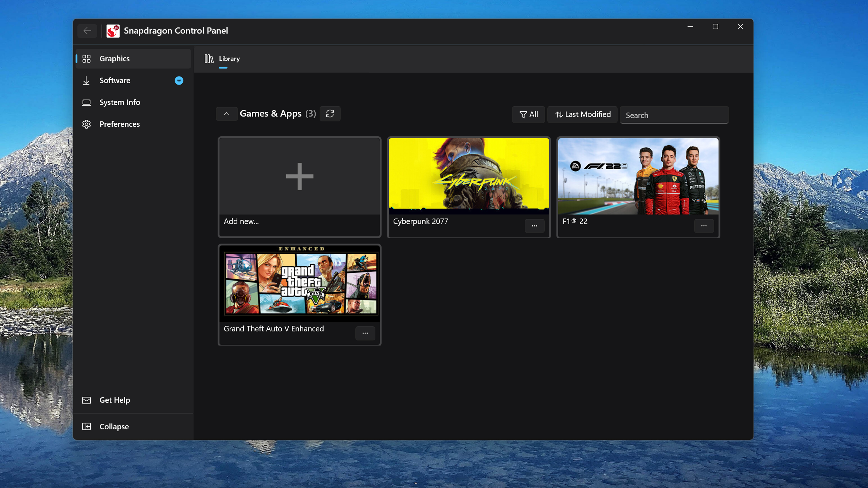Click the Software update notification badge
The height and width of the screenshot is (488, 868).
click(179, 81)
